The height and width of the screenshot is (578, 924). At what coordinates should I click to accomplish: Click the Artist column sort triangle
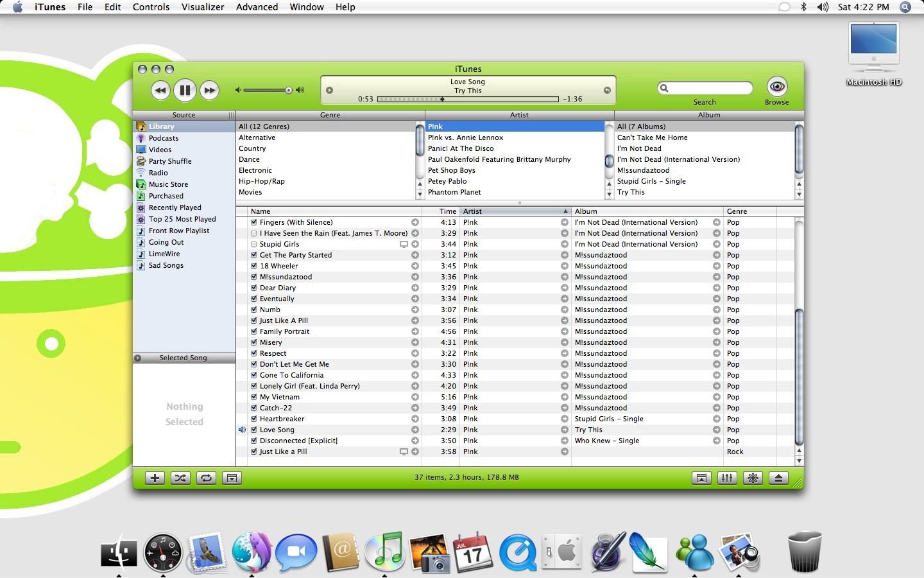tap(565, 211)
